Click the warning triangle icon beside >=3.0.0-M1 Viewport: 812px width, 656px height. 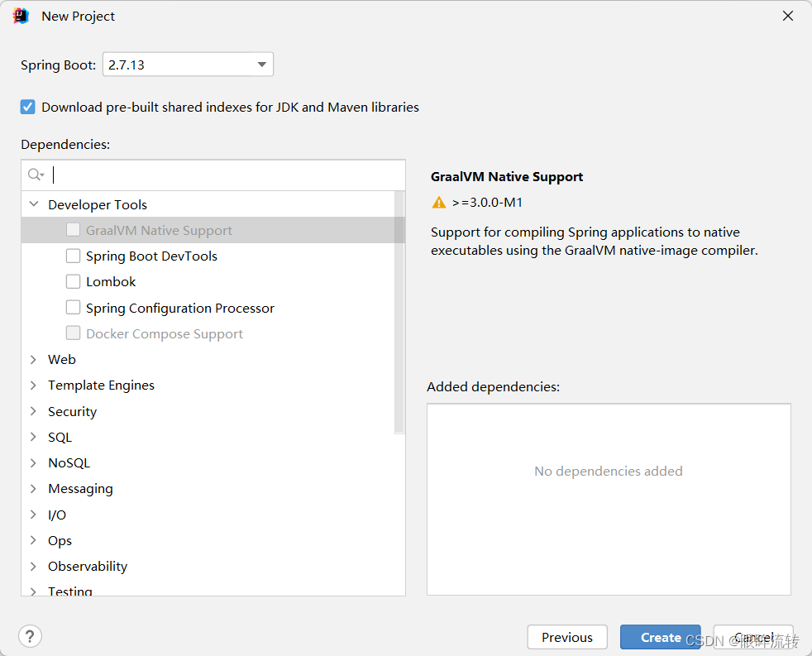click(x=438, y=203)
